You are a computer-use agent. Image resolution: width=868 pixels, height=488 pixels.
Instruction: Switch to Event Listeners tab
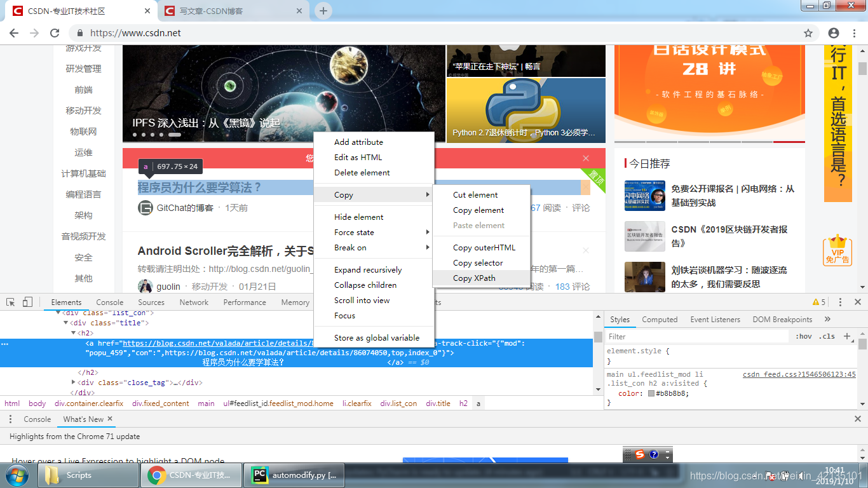pyautogui.click(x=716, y=320)
